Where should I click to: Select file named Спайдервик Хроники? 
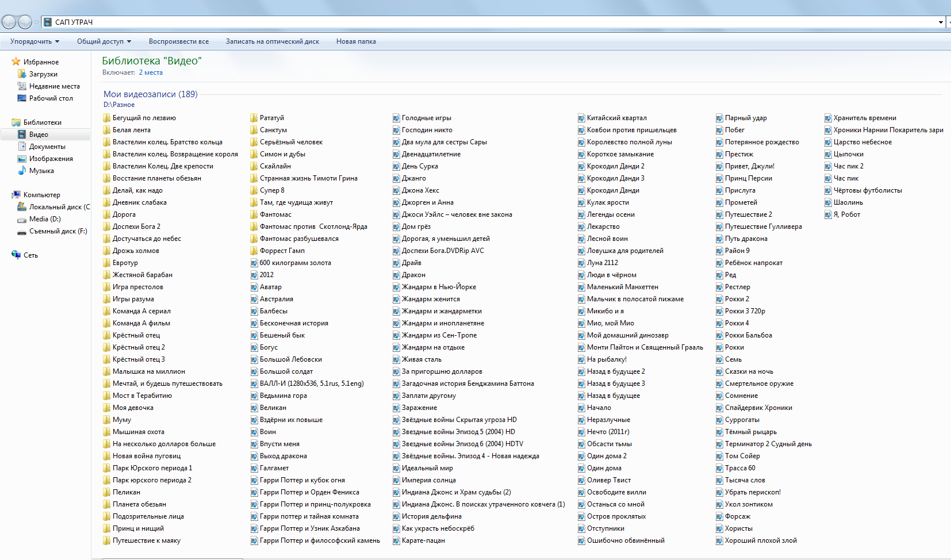[758, 408]
